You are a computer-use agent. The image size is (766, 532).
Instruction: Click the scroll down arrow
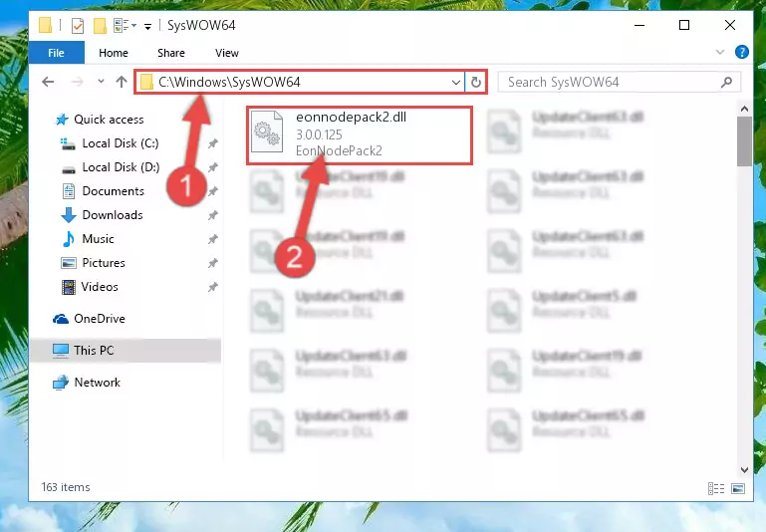(x=744, y=470)
